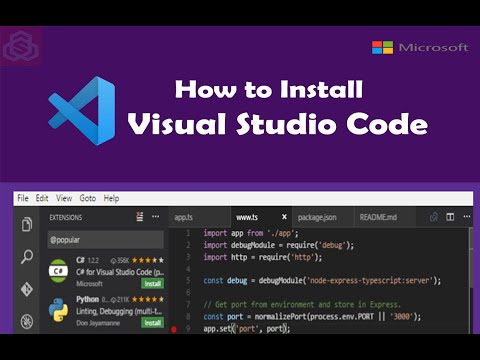Open the Debug bug icon in activity bar
Viewport: 480px width, 360px height.
click(27, 321)
